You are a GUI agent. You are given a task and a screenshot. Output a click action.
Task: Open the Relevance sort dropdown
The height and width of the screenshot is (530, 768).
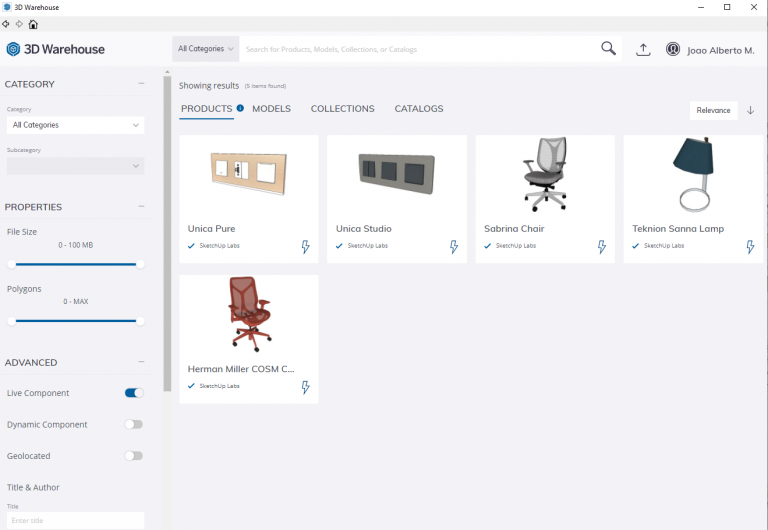point(713,110)
